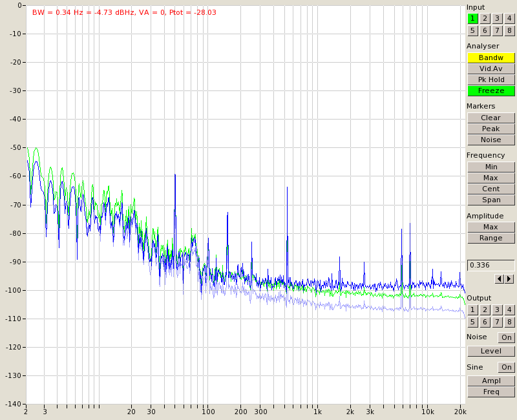The width and height of the screenshot is (517, 420).
Task: Click the Bandw analyser button
Action: click(x=491, y=58)
